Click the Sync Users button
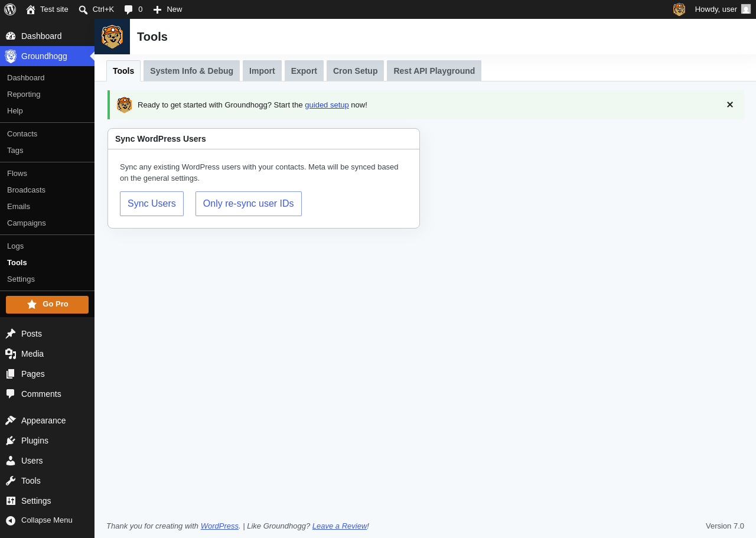This screenshot has width=756, height=538. [x=152, y=204]
